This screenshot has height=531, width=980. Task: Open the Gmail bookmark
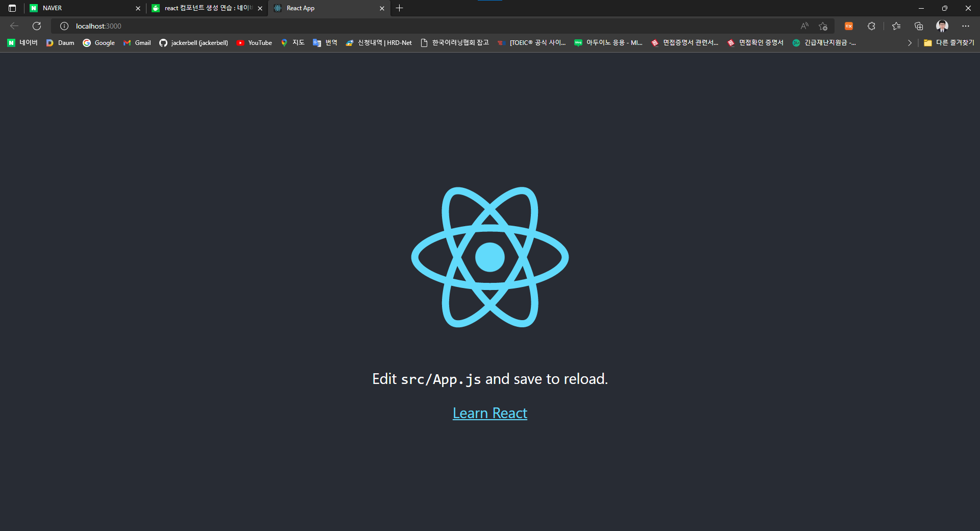pyautogui.click(x=137, y=43)
